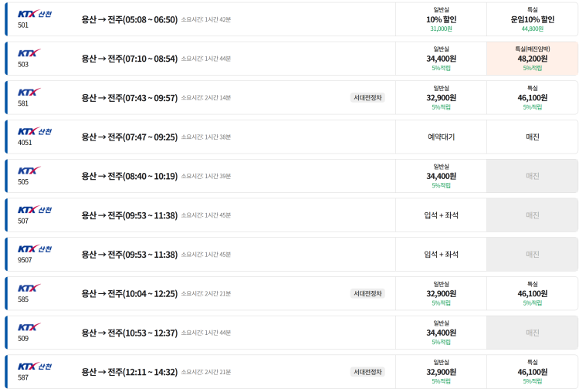
Task: Click the KTX logo of train 581
Action: 29,92
